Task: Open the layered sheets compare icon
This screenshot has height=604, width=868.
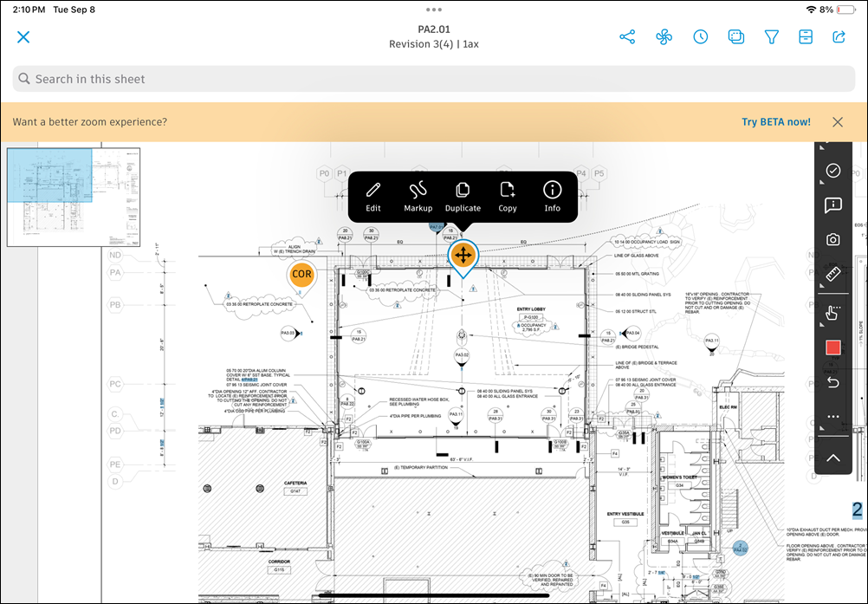Action: [735, 37]
